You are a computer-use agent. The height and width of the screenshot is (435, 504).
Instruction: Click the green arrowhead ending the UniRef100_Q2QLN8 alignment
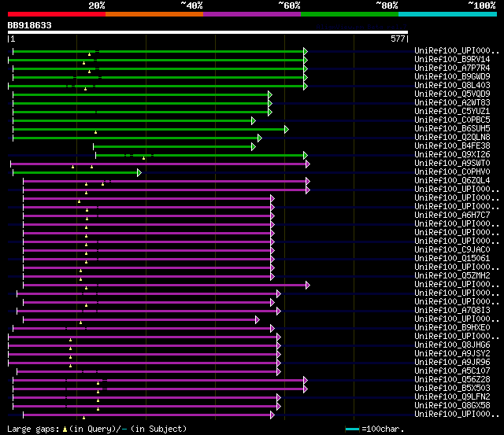260,138
